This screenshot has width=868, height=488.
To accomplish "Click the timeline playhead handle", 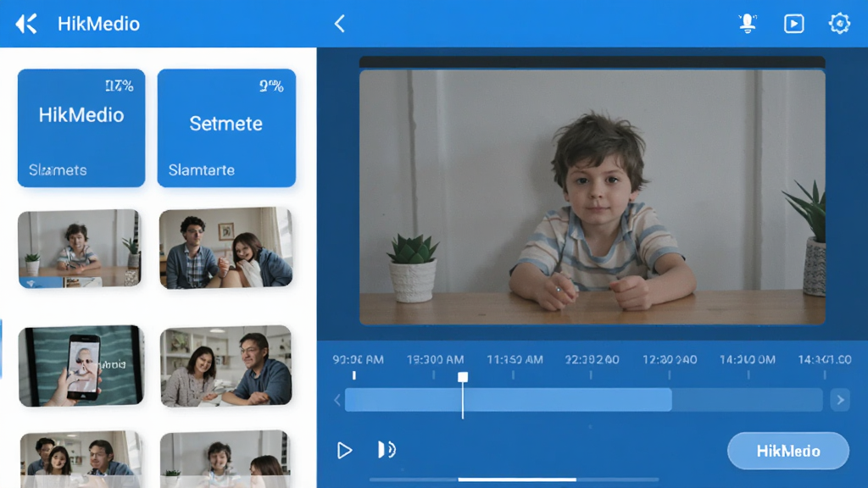I will coord(463,377).
